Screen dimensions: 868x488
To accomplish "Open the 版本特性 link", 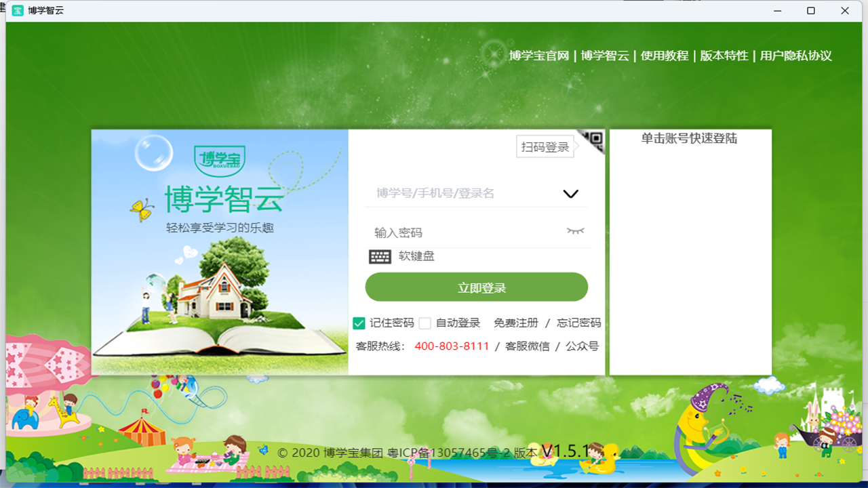I will (x=724, y=56).
